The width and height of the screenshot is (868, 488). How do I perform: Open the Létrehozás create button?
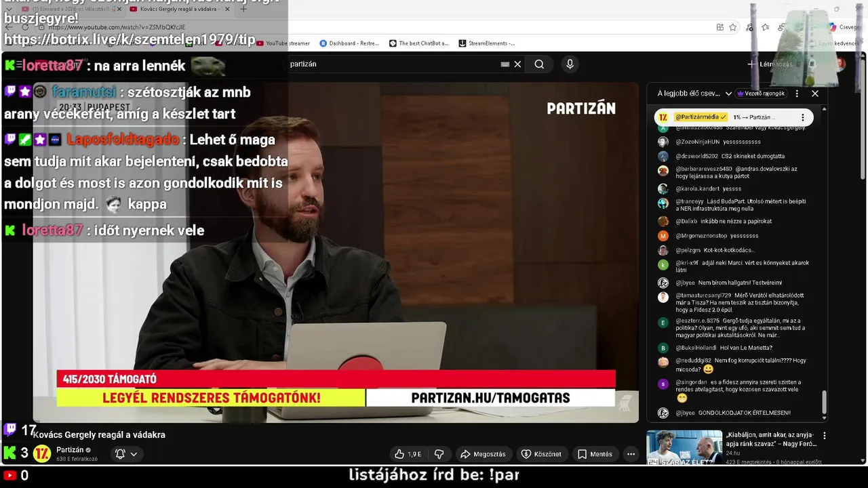tap(770, 64)
